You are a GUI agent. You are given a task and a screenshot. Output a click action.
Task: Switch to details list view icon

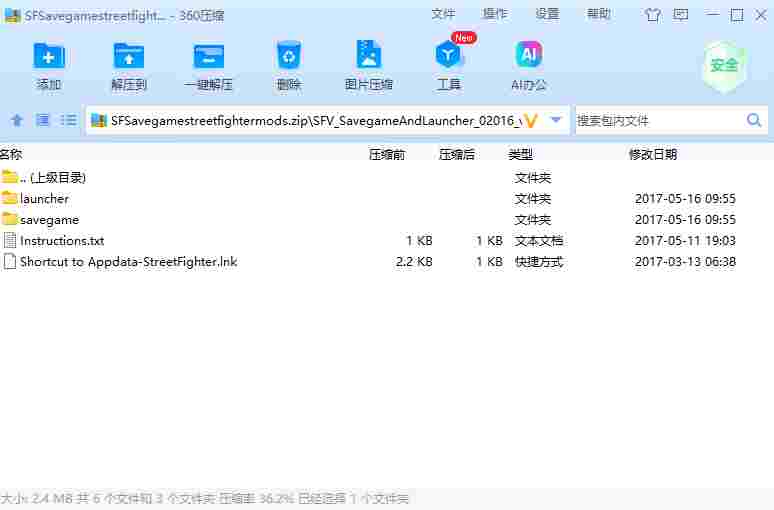click(42, 120)
